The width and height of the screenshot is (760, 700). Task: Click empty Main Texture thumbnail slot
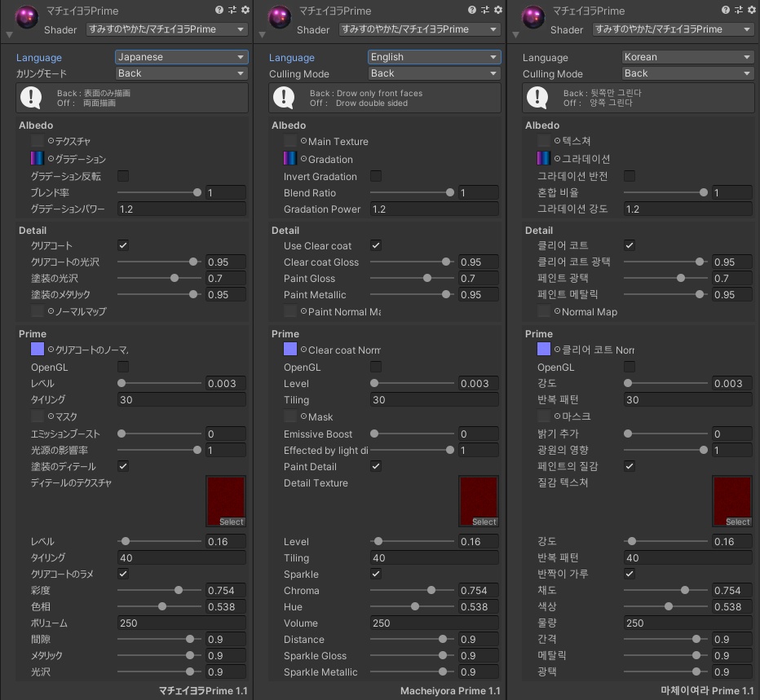pyautogui.click(x=289, y=141)
